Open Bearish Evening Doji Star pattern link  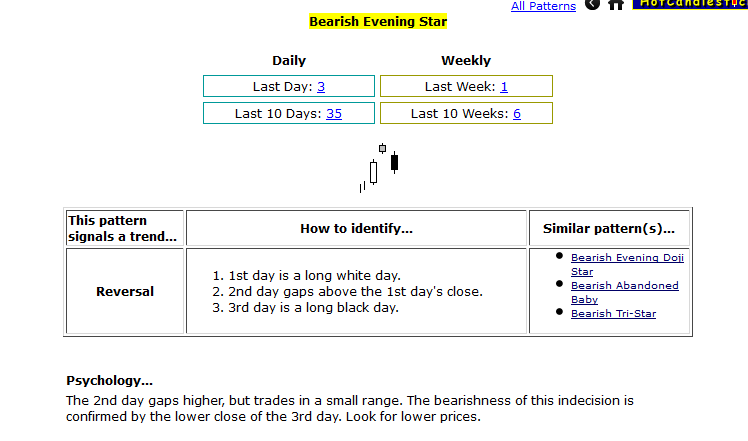click(627, 264)
